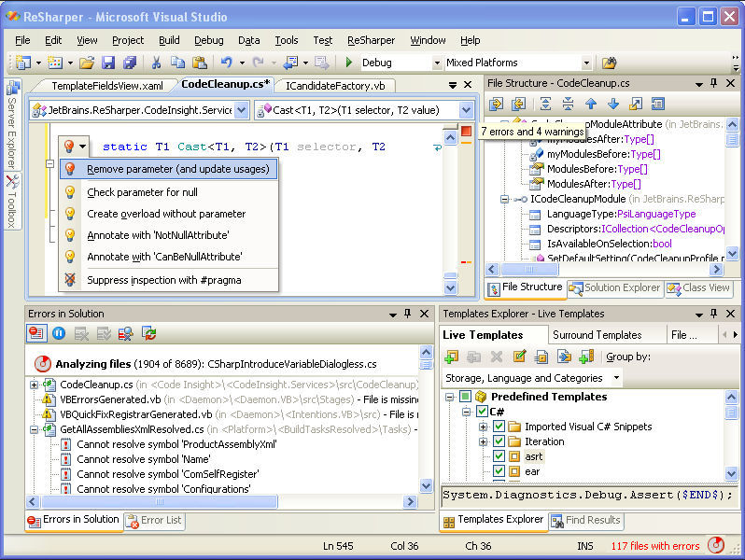
Task: Switch to the ICandidateFactory.vb tab
Action: click(x=333, y=85)
